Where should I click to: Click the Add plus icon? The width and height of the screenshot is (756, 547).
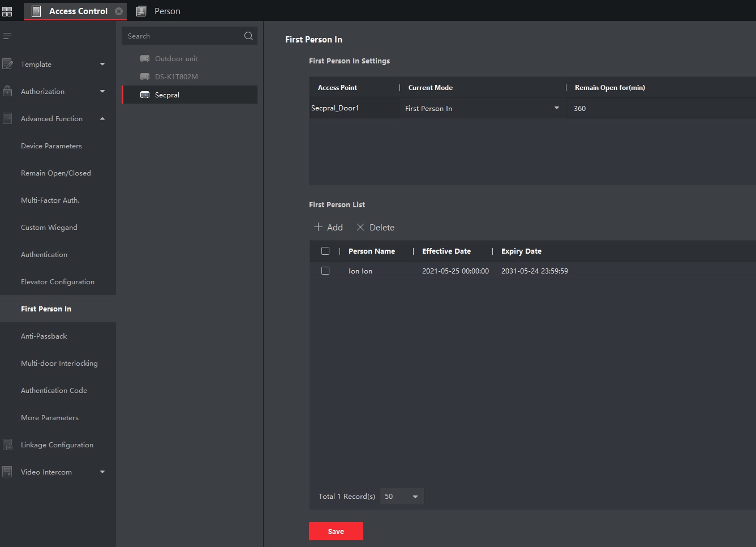(318, 227)
